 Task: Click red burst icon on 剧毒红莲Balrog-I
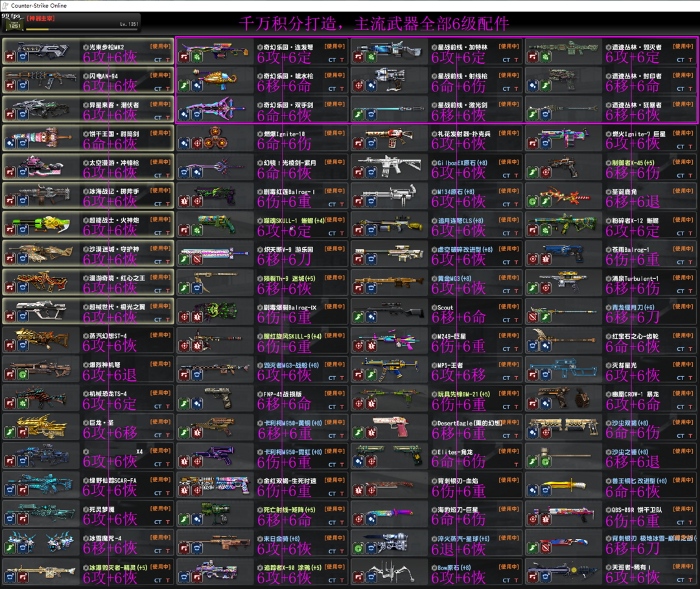click(184, 202)
